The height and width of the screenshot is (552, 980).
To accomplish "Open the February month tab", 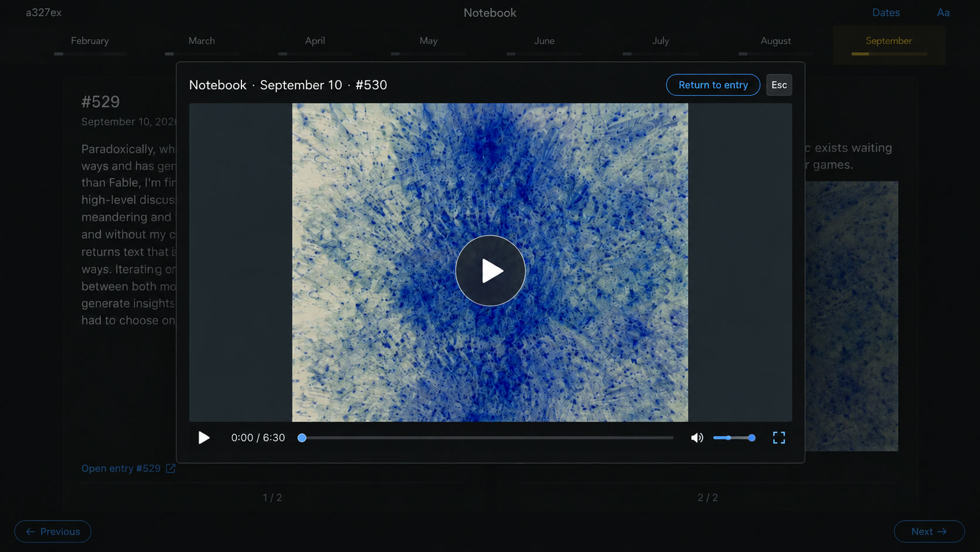I will 90,41.
